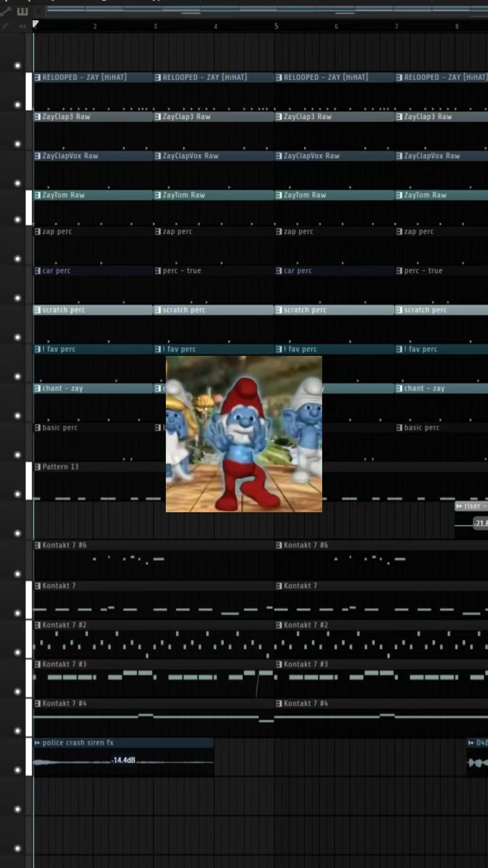
Task: Click the double-headed horizontal arrow icon
Action: coord(23,26)
